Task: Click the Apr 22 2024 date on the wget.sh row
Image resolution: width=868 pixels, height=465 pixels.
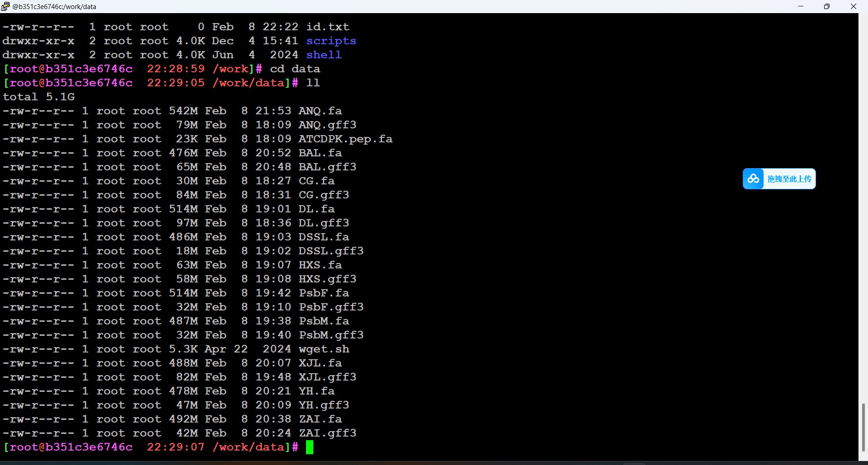Action: tap(248, 349)
